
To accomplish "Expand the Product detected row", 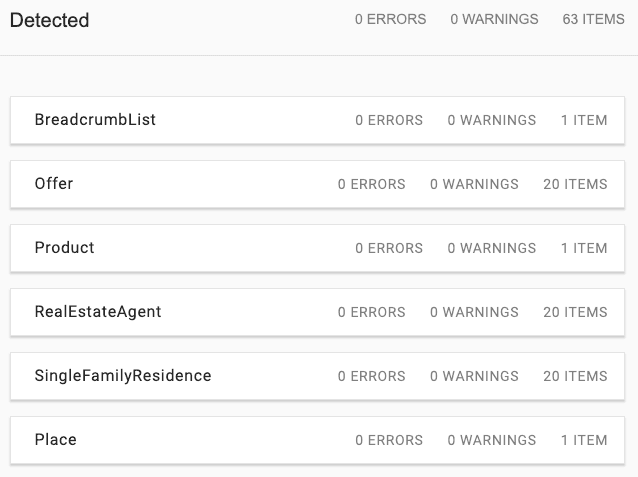I will pos(317,248).
